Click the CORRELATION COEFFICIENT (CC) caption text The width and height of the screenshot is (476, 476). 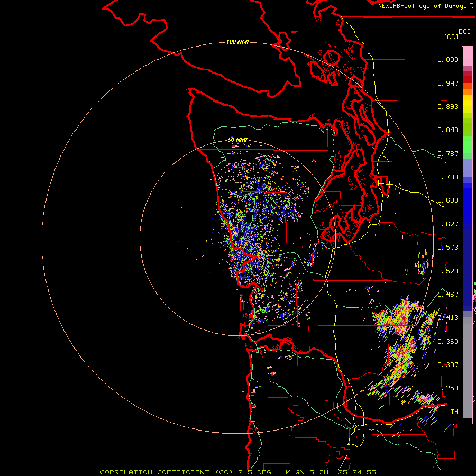167,472
